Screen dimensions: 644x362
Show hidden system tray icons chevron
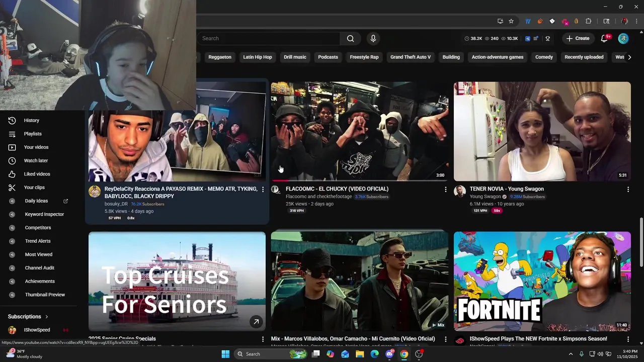tap(571, 354)
